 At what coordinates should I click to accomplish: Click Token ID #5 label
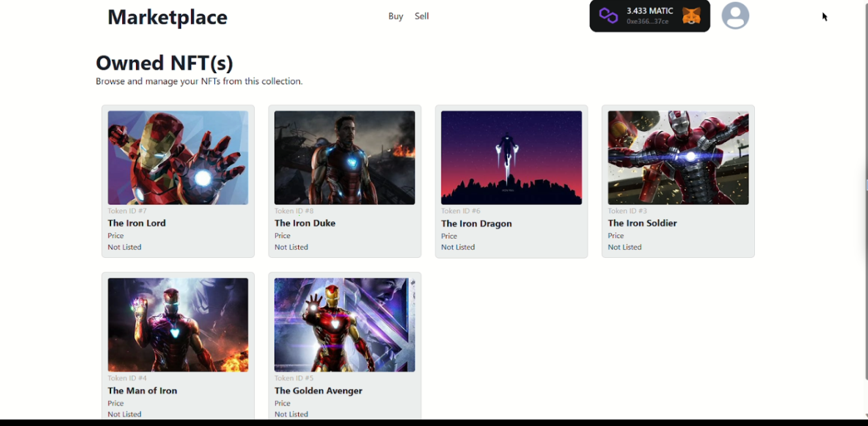(294, 378)
